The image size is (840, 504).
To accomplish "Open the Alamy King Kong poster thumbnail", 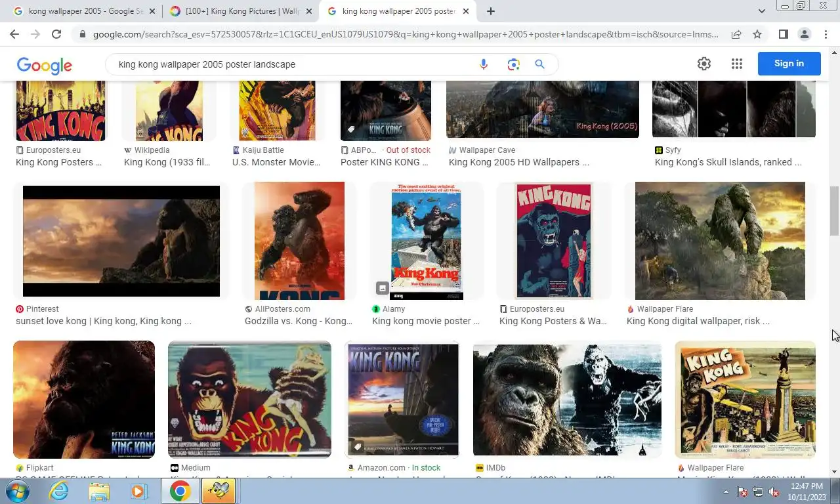I will [427, 241].
